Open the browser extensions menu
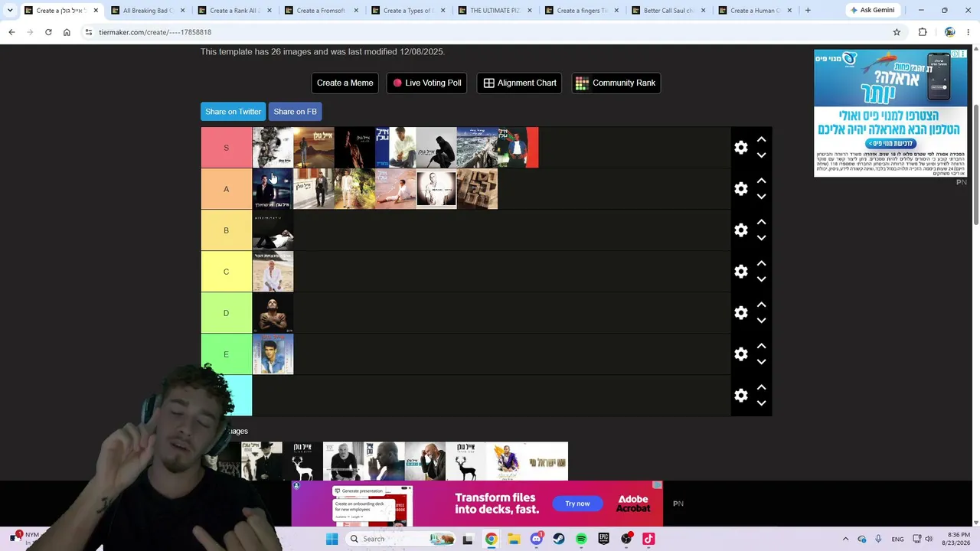 [x=923, y=32]
